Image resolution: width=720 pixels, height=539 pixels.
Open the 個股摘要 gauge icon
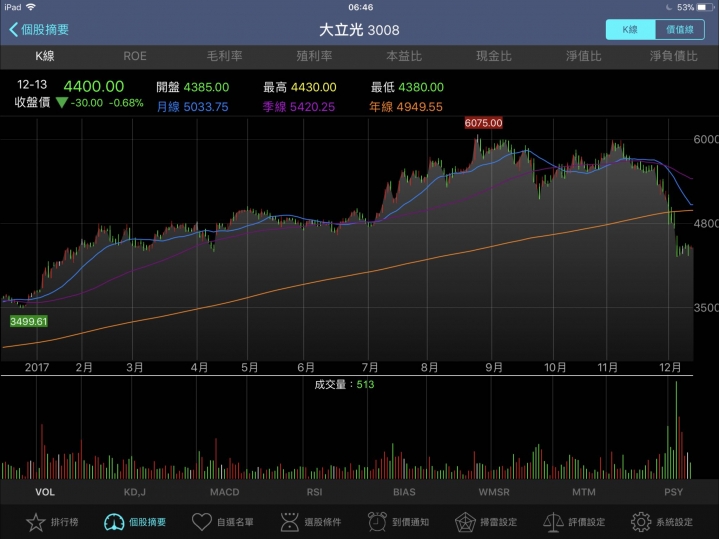pyautogui.click(x=114, y=522)
